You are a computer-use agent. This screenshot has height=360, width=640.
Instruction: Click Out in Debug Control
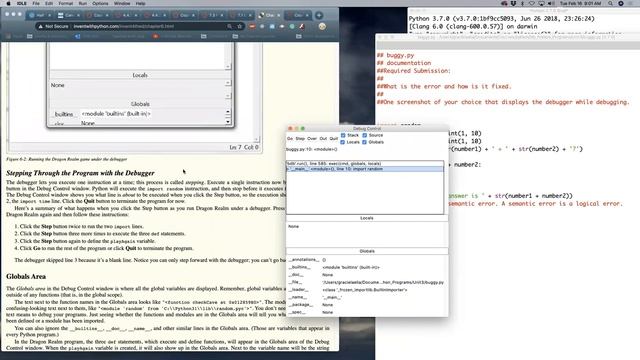pos(323,139)
